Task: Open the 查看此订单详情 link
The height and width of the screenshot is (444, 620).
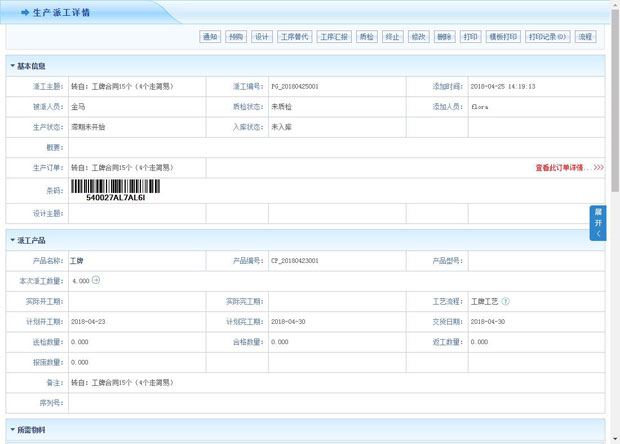Action: (569, 168)
